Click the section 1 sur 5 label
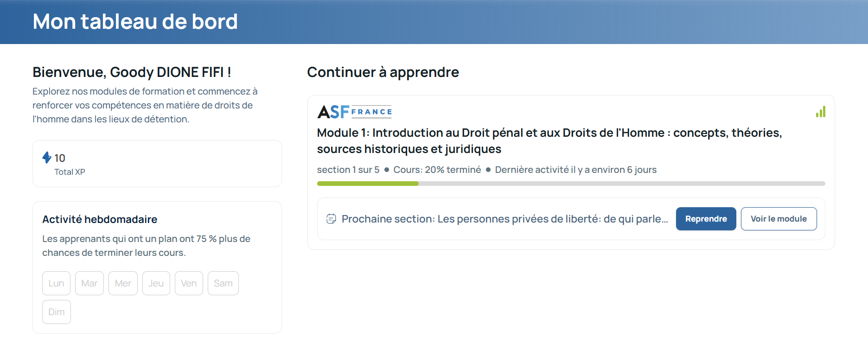 [x=348, y=170]
